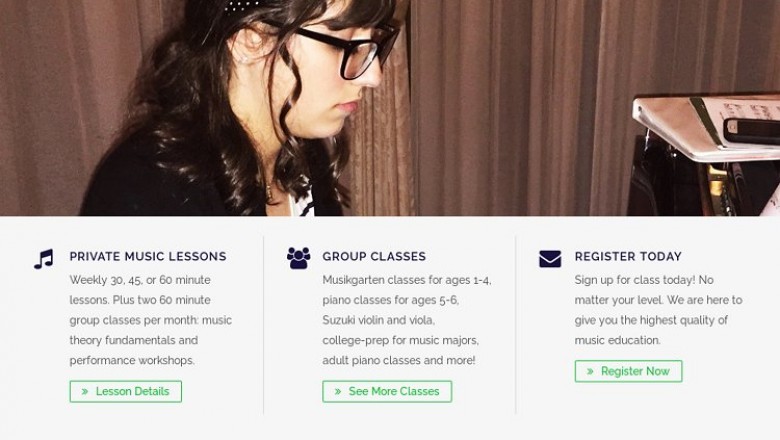Viewport: 780px width, 440px height.
Task: Open the Lesson Details button
Action: click(x=126, y=391)
